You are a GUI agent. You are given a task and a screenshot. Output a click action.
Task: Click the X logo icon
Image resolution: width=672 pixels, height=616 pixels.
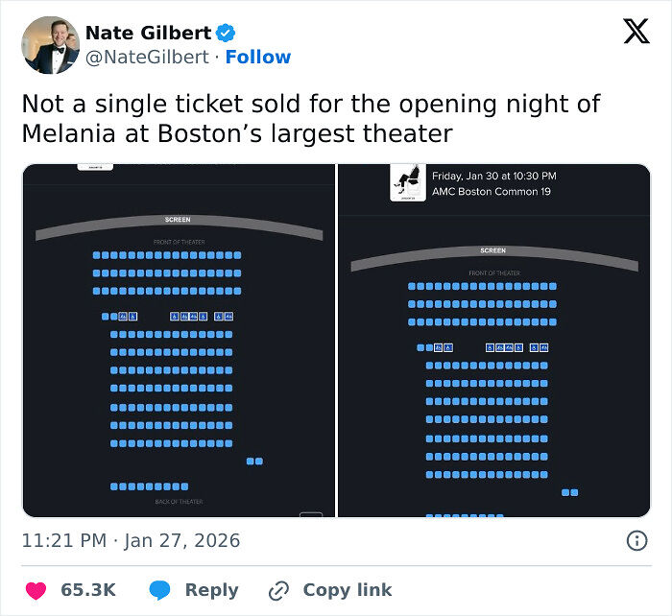(x=636, y=33)
